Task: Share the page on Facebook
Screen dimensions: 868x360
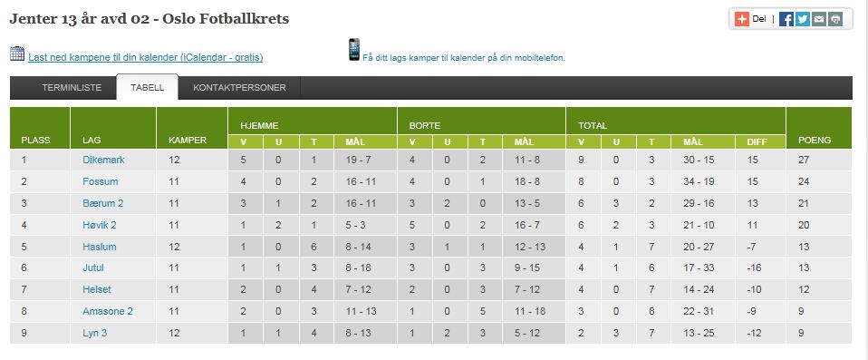Action: click(x=786, y=19)
